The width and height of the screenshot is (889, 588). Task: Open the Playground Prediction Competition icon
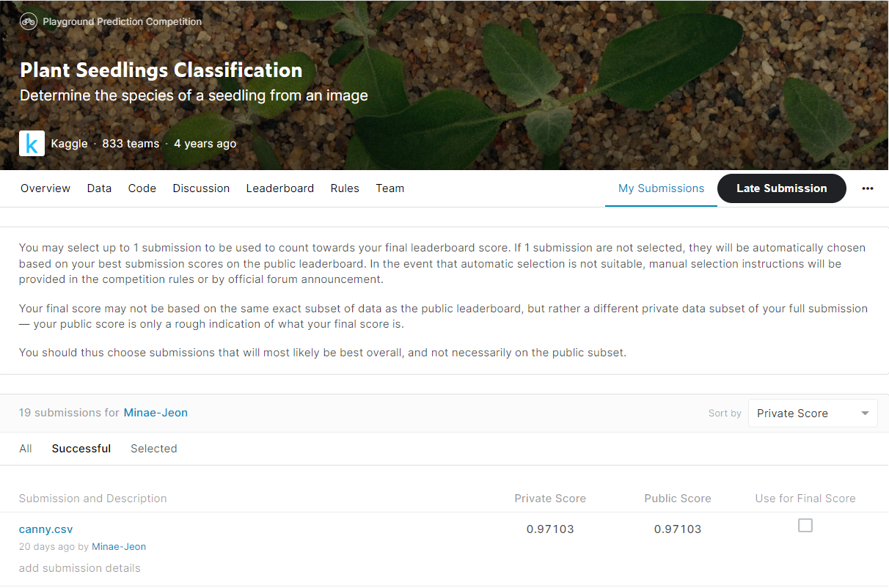pyautogui.click(x=28, y=21)
